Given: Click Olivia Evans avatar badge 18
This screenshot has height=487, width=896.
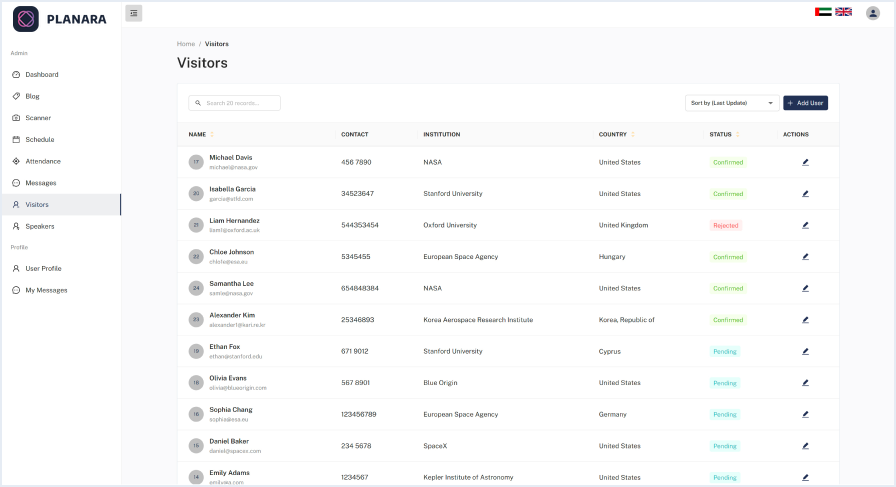Looking at the screenshot, I should [196, 383].
